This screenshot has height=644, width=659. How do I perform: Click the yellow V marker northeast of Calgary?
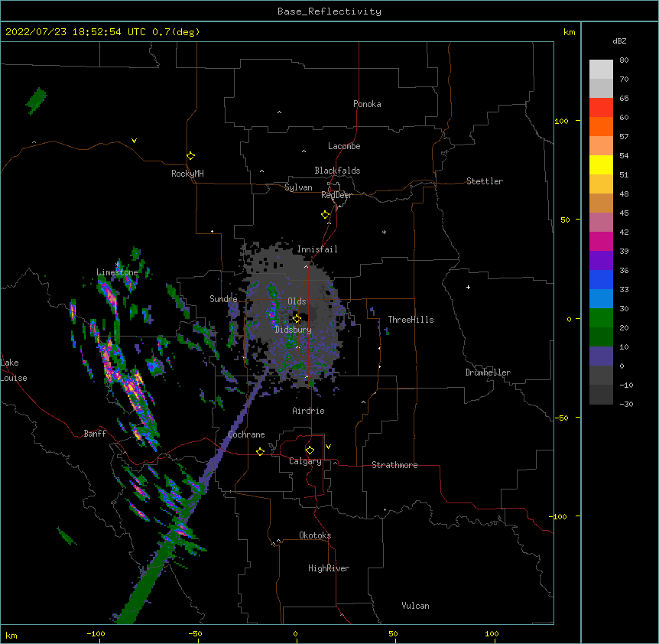click(328, 447)
